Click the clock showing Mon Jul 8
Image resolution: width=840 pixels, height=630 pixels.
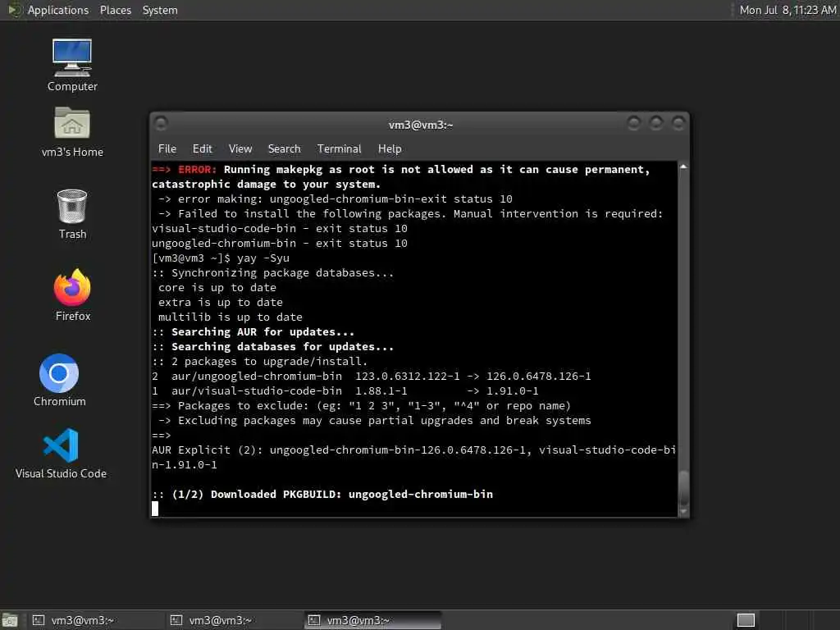pyautogui.click(x=787, y=10)
